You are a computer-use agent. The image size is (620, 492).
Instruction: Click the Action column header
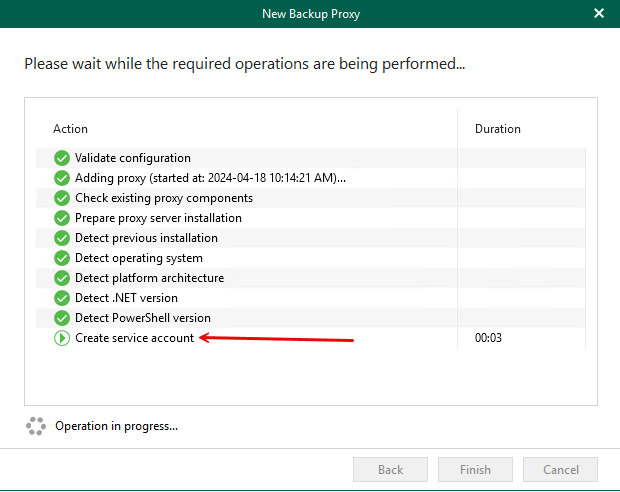(x=70, y=129)
